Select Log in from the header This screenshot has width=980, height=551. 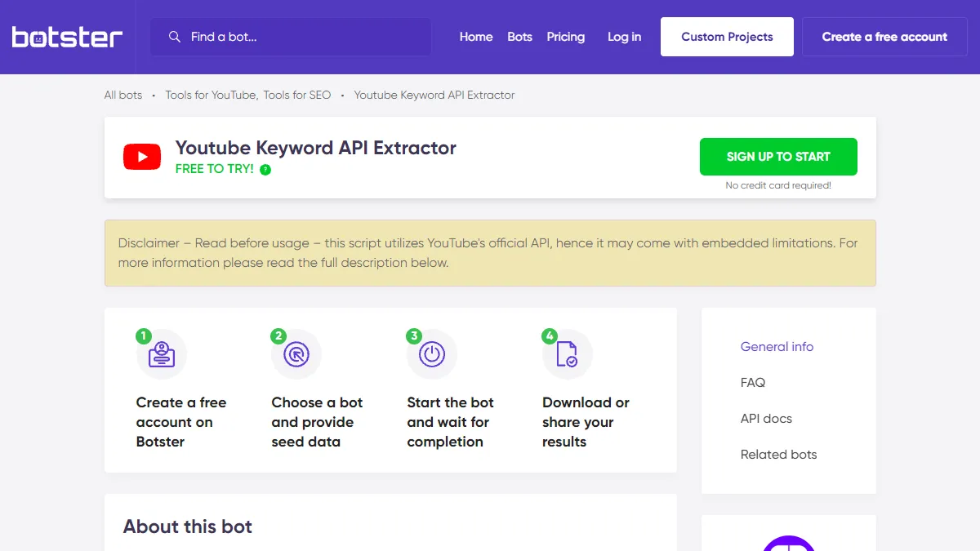pos(625,37)
